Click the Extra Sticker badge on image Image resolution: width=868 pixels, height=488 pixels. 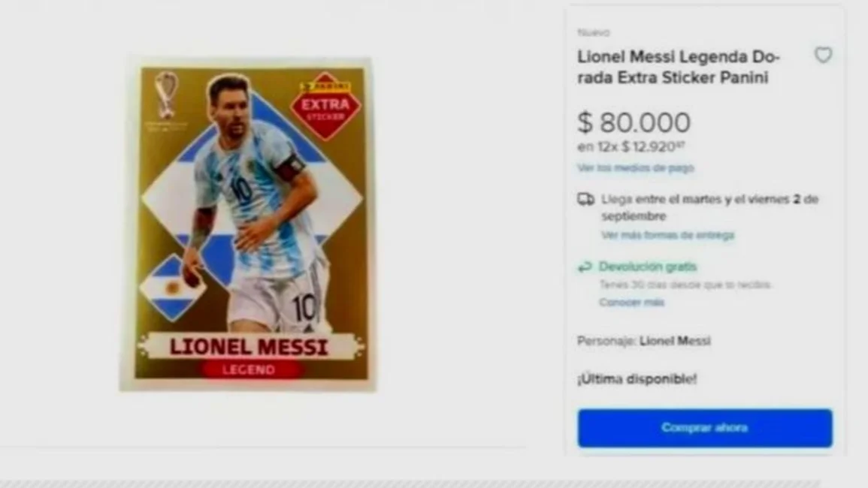325,105
